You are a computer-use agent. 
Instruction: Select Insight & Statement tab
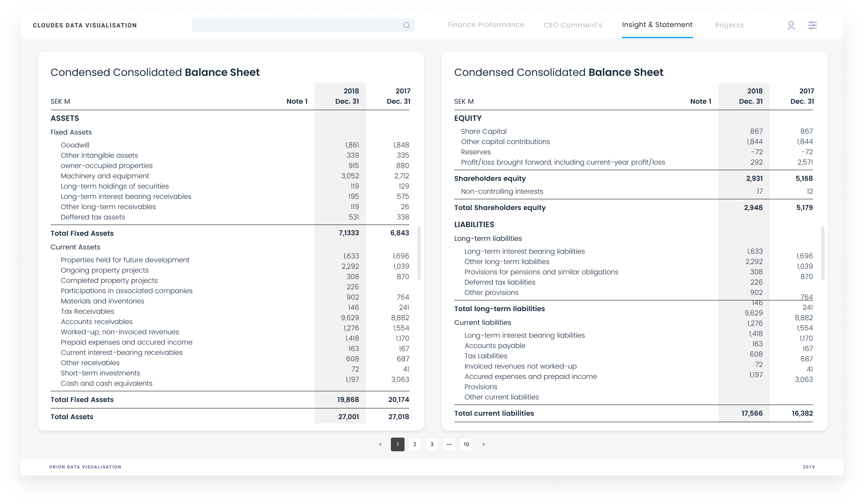657,25
